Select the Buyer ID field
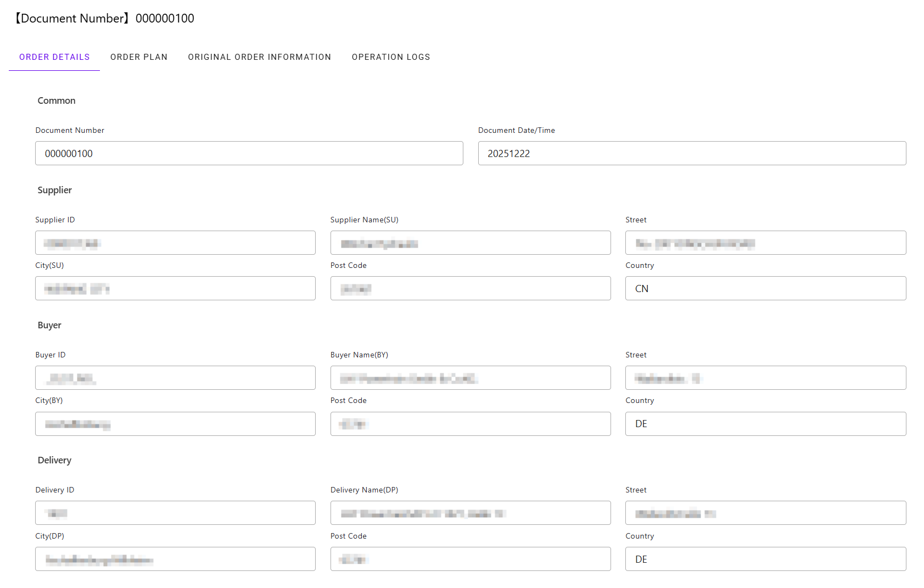 click(x=175, y=378)
